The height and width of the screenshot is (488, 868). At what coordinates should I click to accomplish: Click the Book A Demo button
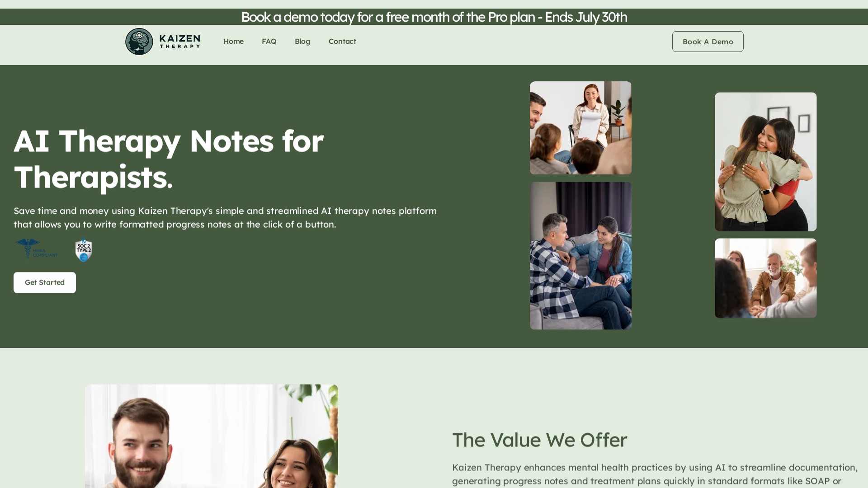click(708, 42)
